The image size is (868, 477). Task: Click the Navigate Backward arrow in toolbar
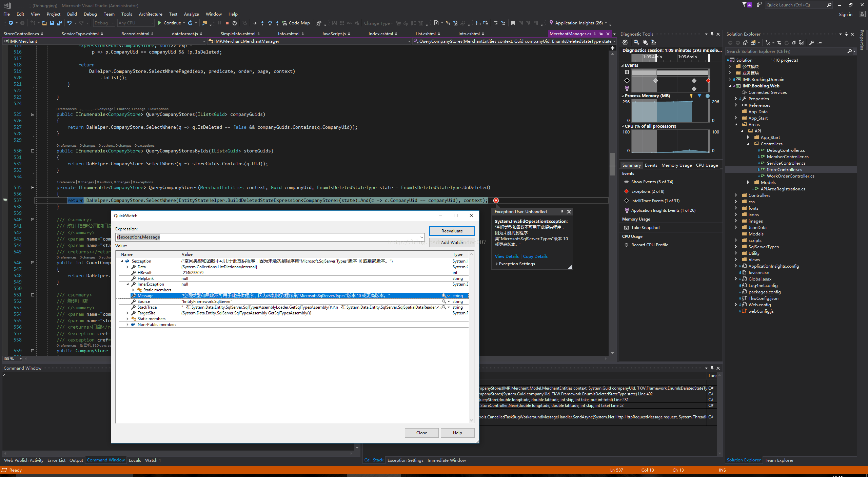[11, 23]
